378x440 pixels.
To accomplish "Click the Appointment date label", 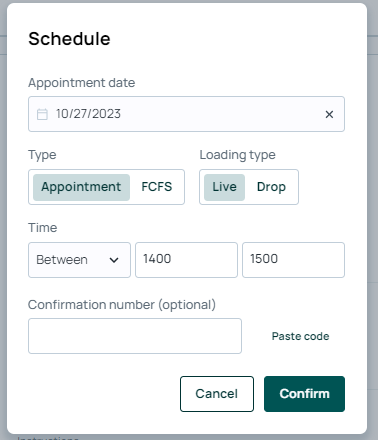I will coord(82,83).
